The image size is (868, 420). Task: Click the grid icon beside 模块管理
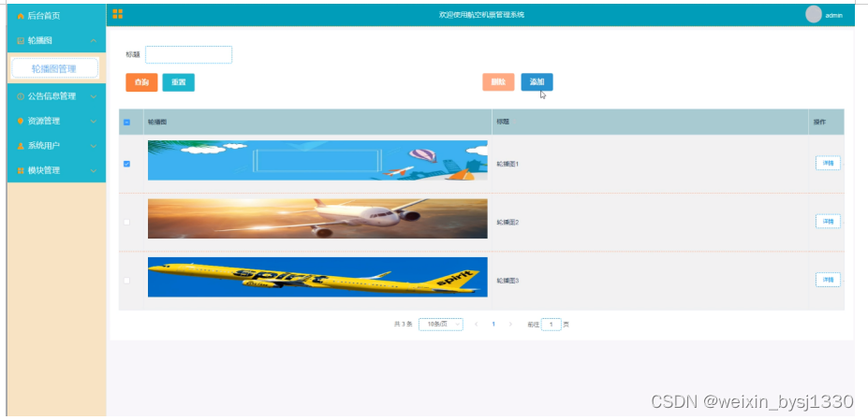point(21,170)
